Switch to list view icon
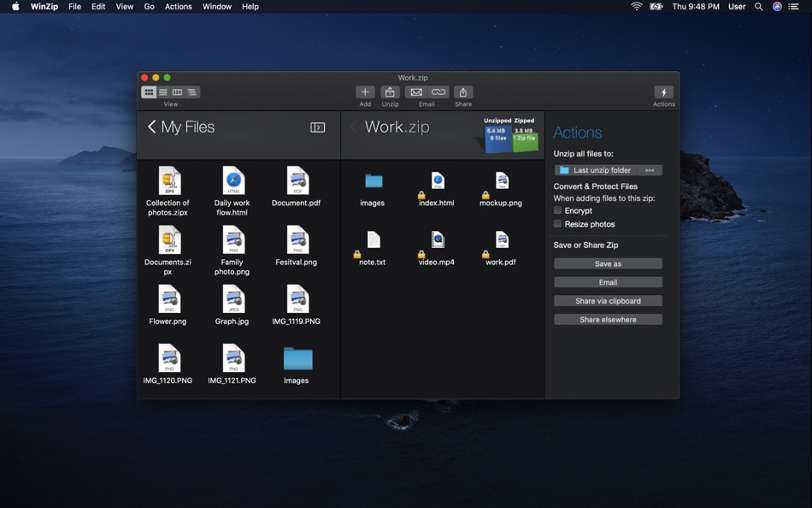Screen dimensions: 812x508 click(163, 92)
